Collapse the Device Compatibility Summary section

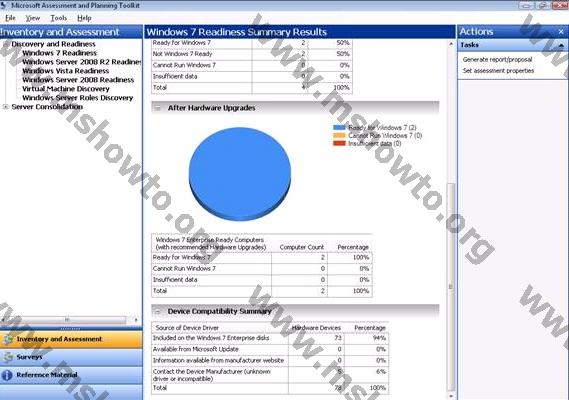pyautogui.click(x=158, y=311)
